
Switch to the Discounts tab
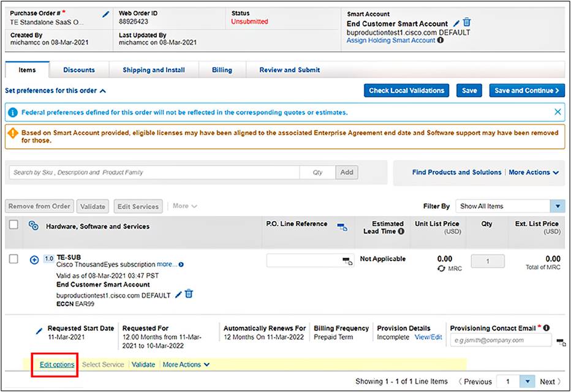79,70
